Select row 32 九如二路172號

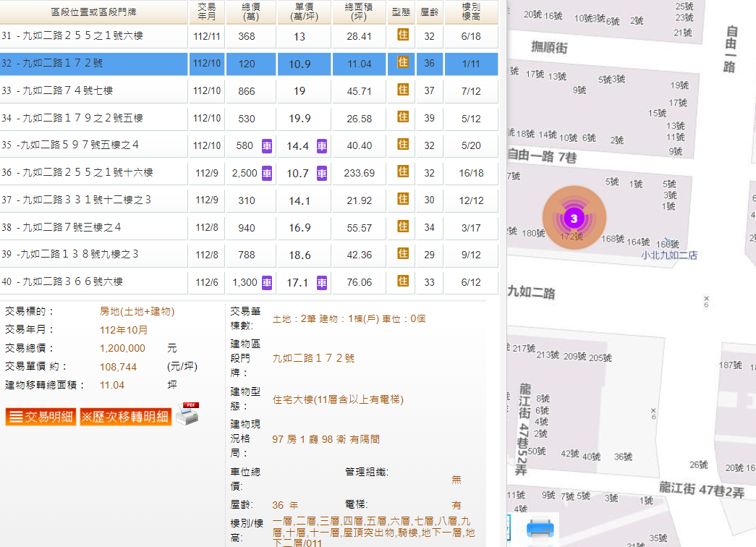point(249,64)
